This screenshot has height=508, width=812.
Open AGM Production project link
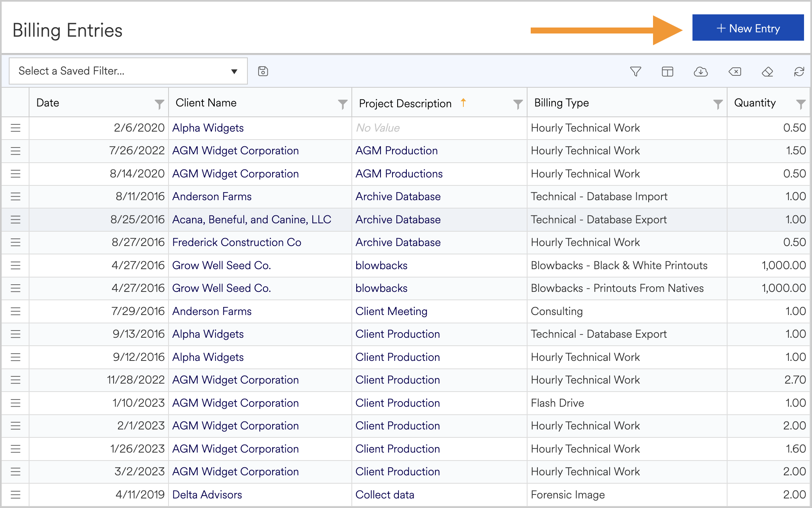tap(396, 151)
